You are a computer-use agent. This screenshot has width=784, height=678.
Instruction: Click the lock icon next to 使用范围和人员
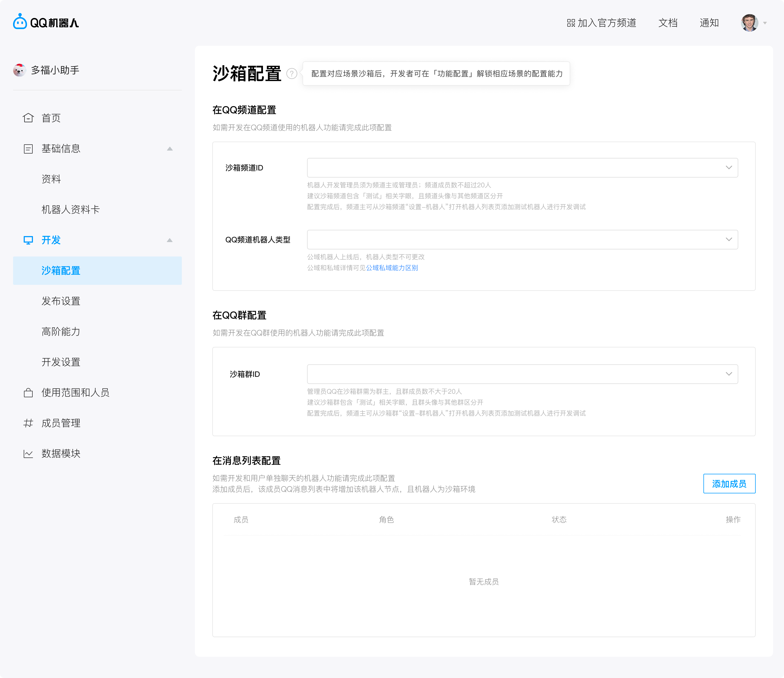28,393
